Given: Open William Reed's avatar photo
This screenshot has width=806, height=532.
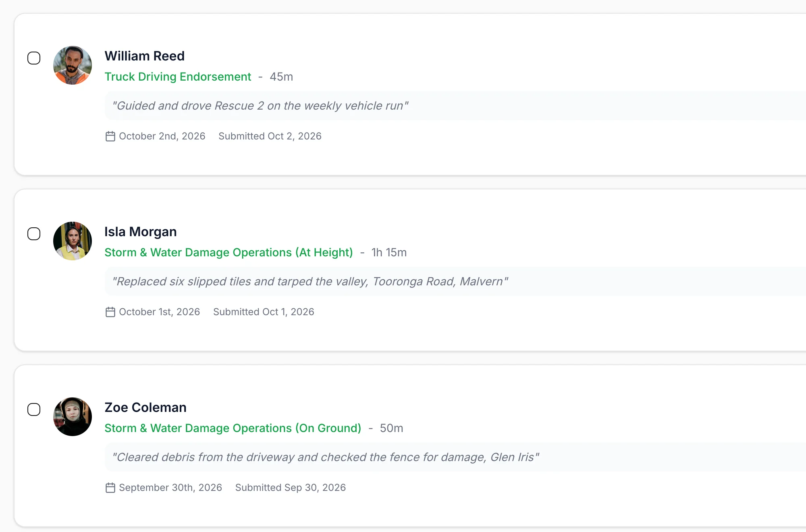Looking at the screenshot, I should [x=73, y=65].
